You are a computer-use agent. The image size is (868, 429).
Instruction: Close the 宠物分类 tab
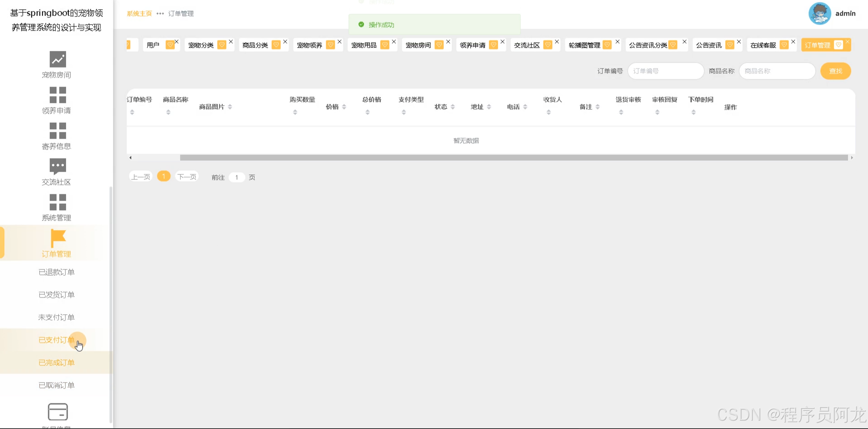tap(231, 42)
